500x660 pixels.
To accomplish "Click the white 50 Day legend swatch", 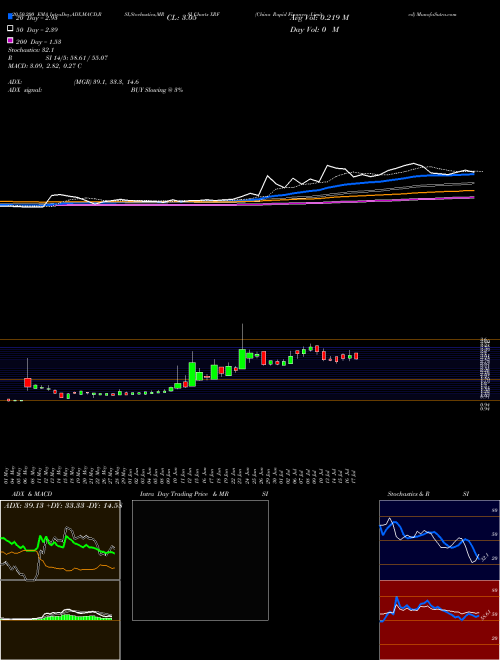I will click(x=10, y=29).
